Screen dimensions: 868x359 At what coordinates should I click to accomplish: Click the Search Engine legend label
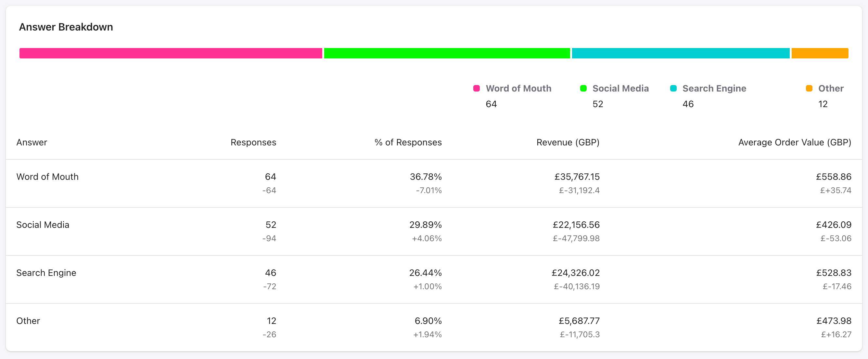click(x=714, y=88)
